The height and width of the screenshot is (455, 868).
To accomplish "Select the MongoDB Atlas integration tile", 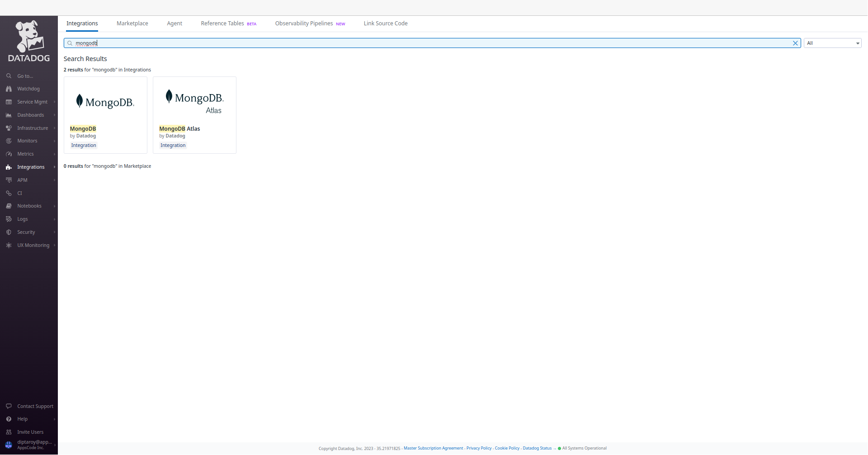I will (x=194, y=115).
